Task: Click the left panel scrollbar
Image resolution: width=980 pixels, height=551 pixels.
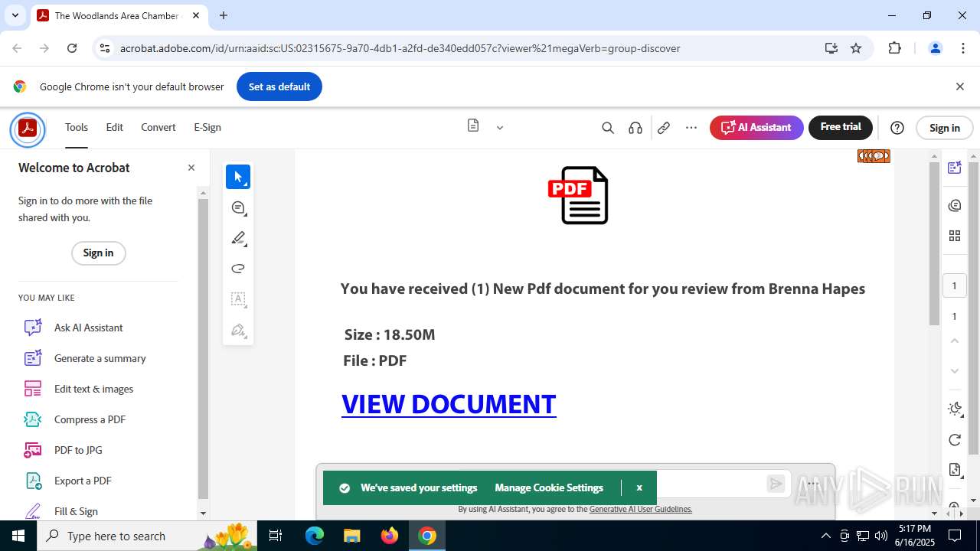Action: coord(203,347)
